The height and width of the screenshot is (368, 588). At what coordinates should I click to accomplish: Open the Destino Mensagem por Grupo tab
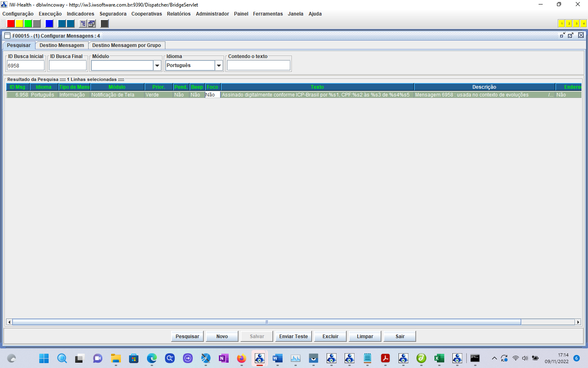click(127, 45)
